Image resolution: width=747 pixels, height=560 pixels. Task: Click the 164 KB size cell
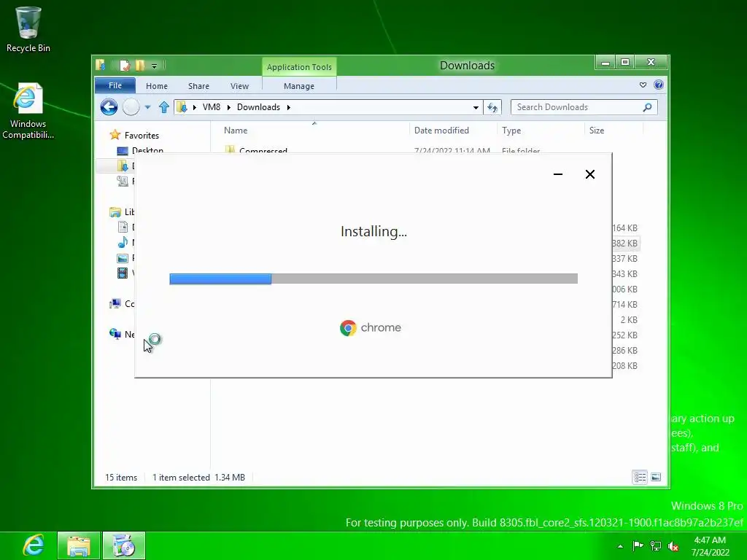(624, 228)
